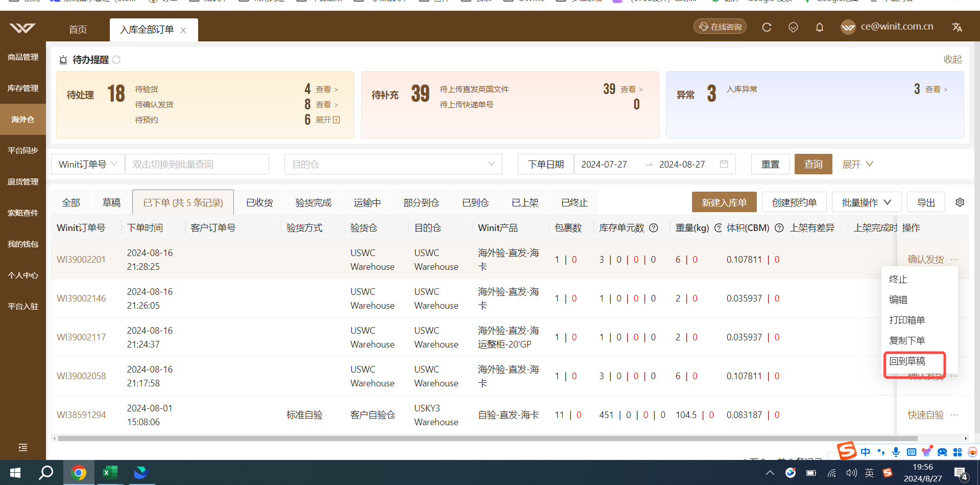Click the 新建入库单 button
Screen dimensions: 980x485
(724, 202)
